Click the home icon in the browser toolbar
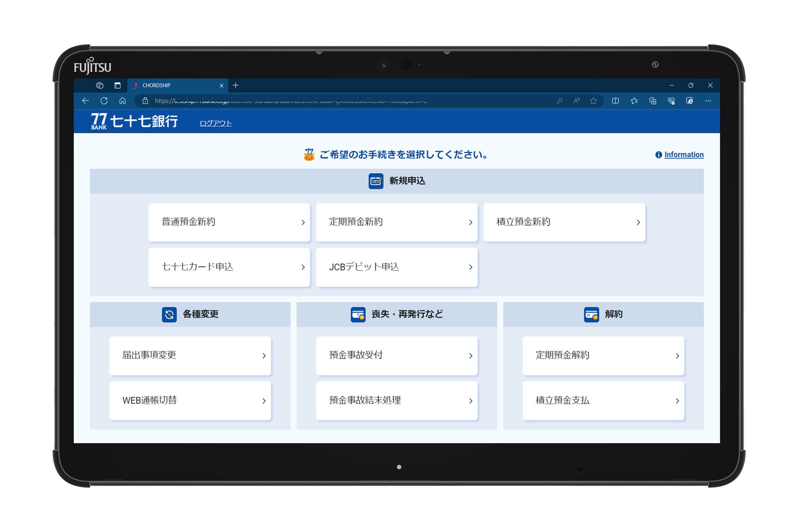Screen dimensions: 798x532 coord(123,101)
